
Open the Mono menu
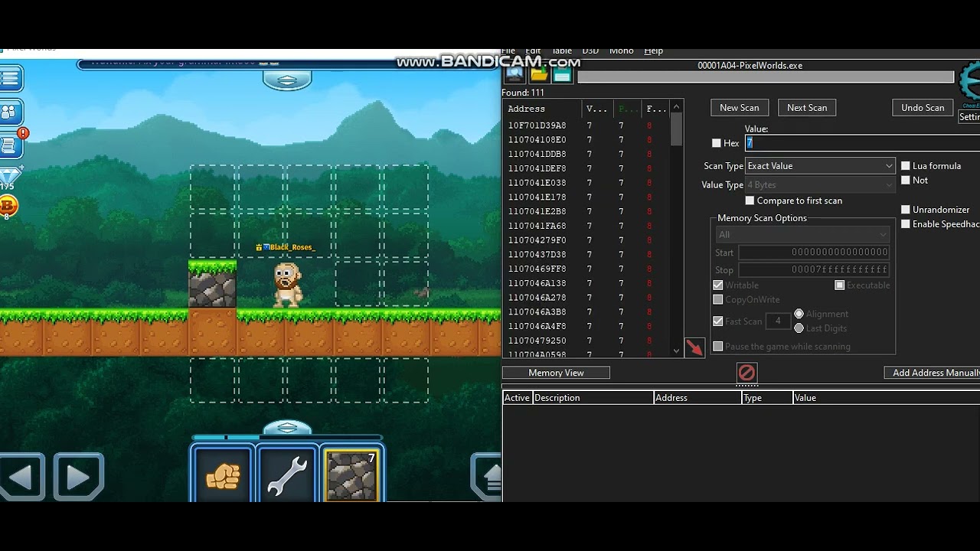622,51
